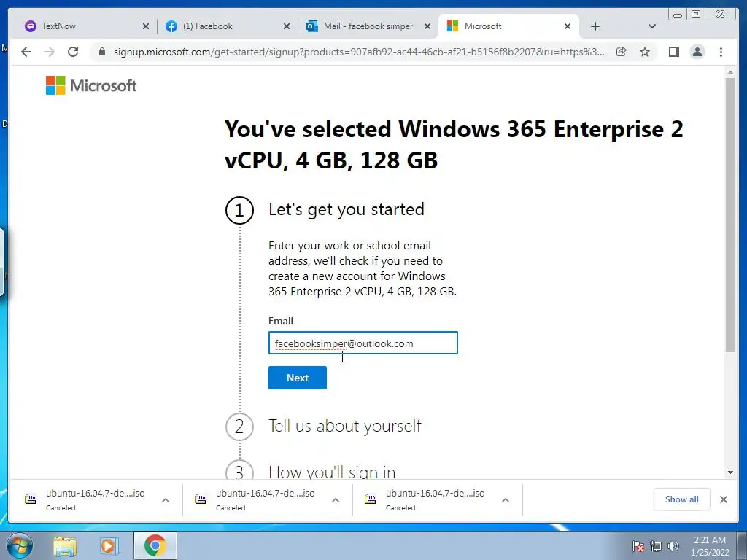Click the Chrome taskbar icon
747x560 pixels.
[155, 545]
